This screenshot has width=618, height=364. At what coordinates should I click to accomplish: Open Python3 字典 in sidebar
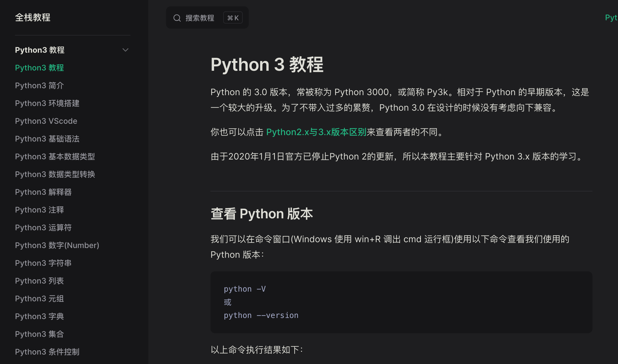tap(39, 316)
